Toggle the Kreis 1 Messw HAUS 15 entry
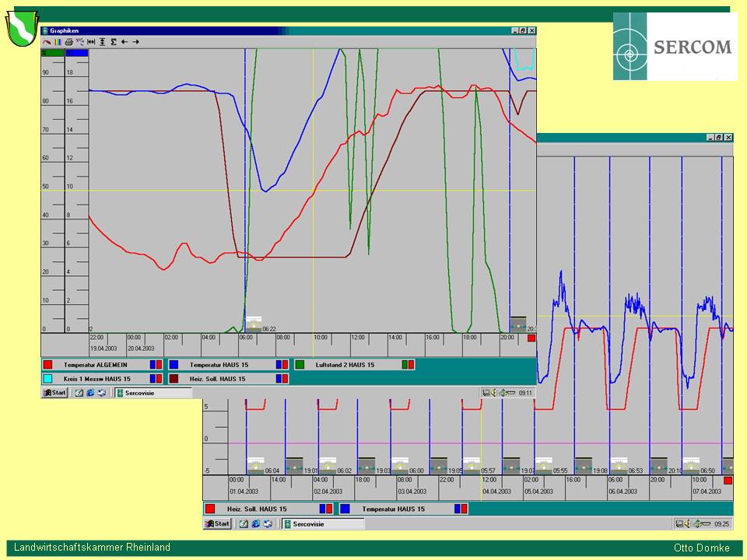 click(x=95, y=379)
